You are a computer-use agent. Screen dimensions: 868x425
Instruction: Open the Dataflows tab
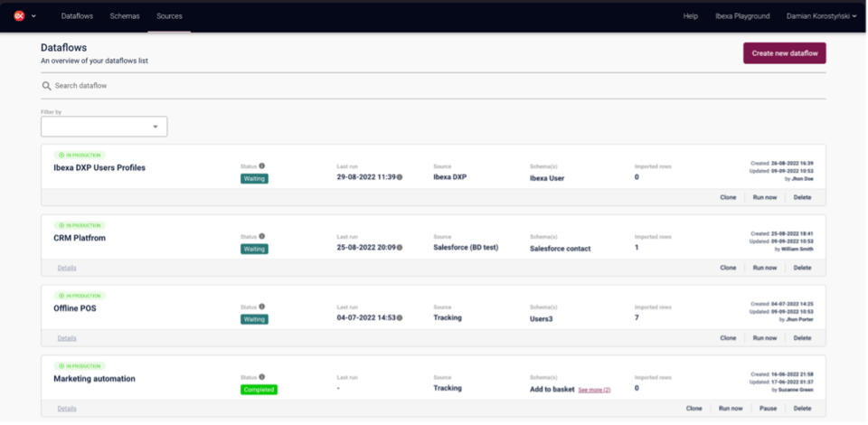click(x=77, y=16)
